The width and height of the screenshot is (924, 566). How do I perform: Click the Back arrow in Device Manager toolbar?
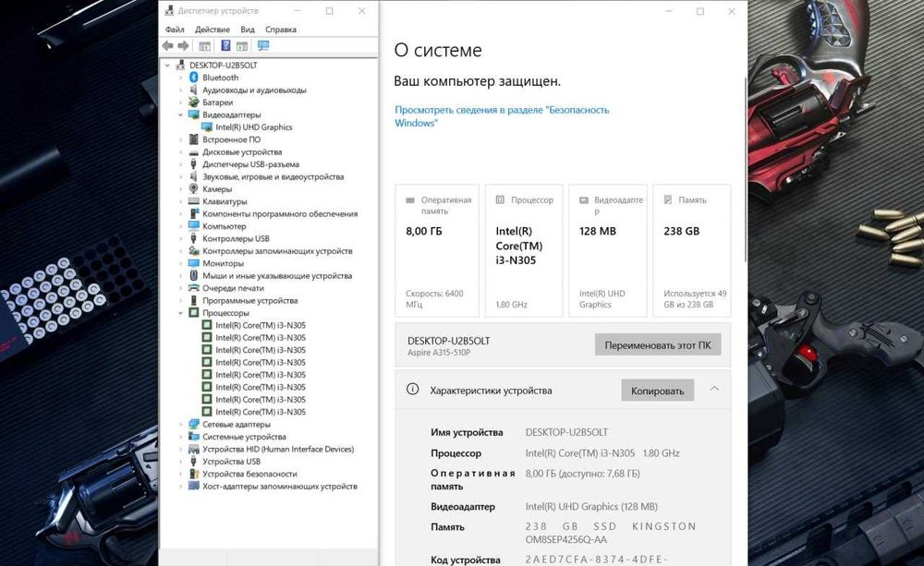coord(168,46)
